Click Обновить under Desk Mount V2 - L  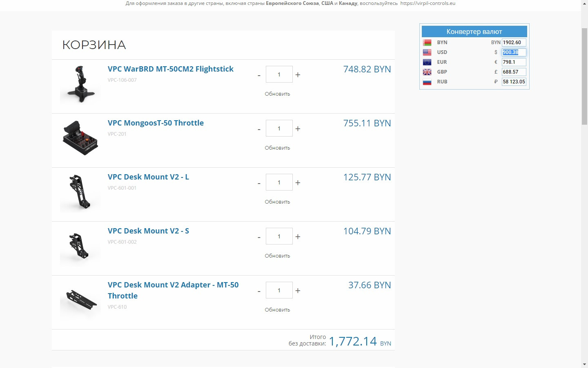tap(277, 202)
